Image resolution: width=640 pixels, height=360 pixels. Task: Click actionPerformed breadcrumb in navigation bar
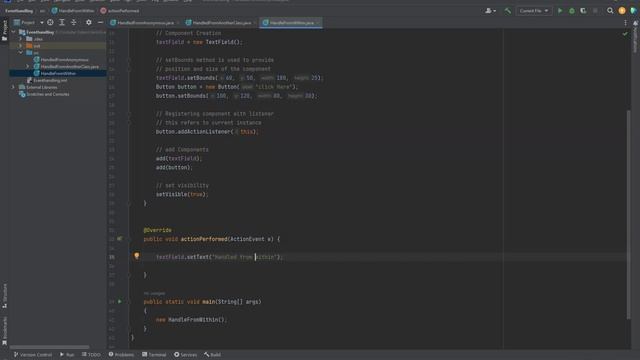click(120, 11)
